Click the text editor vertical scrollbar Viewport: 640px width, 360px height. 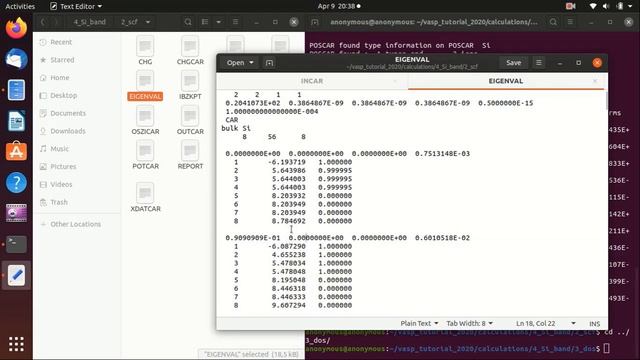[606, 100]
